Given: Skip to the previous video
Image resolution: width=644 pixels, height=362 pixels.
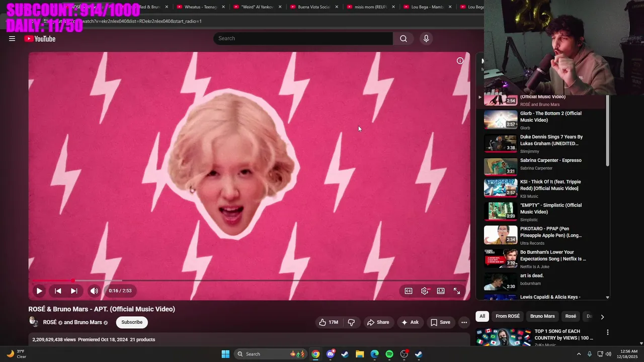Looking at the screenshot, I should [58, 291].
